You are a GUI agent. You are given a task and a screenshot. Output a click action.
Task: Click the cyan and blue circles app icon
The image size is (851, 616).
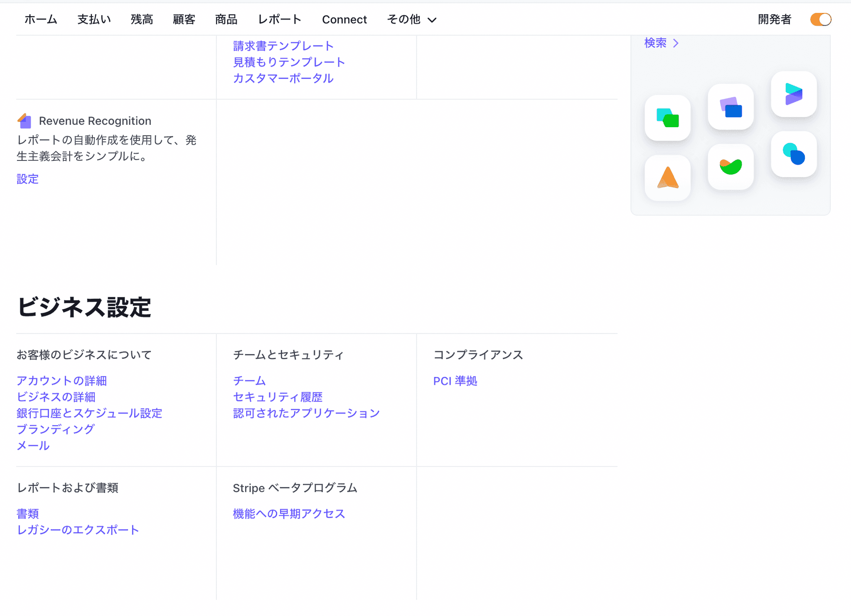(x=794, y=154)
